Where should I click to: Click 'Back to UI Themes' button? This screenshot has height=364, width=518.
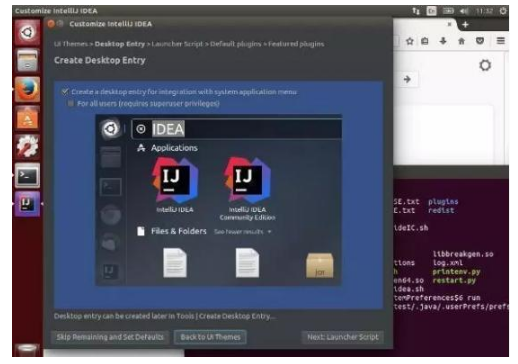click(210, 337)
